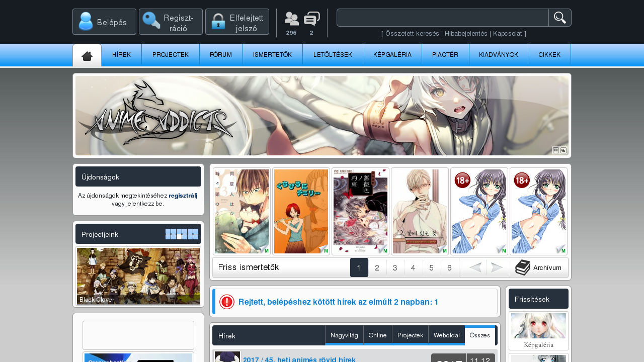Open the HÍREK menu
Image resolution: width=644 pixels, height=362 pixels.
point(121,55)
